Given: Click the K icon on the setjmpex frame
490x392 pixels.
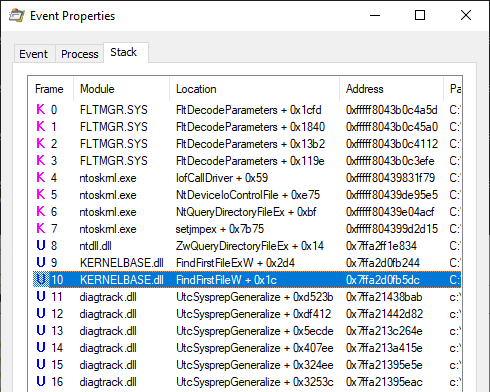Looking at the screenshot, I should pos(41,228).
